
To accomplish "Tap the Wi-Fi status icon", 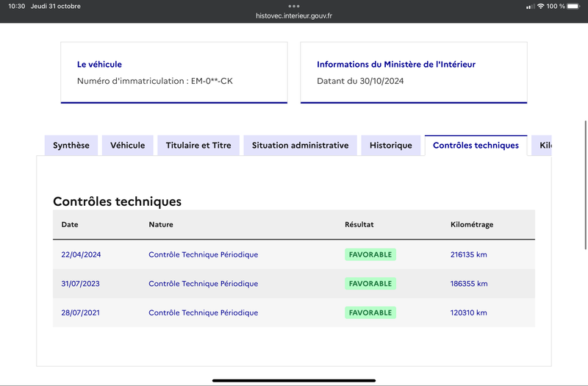I will click(540, 6).
